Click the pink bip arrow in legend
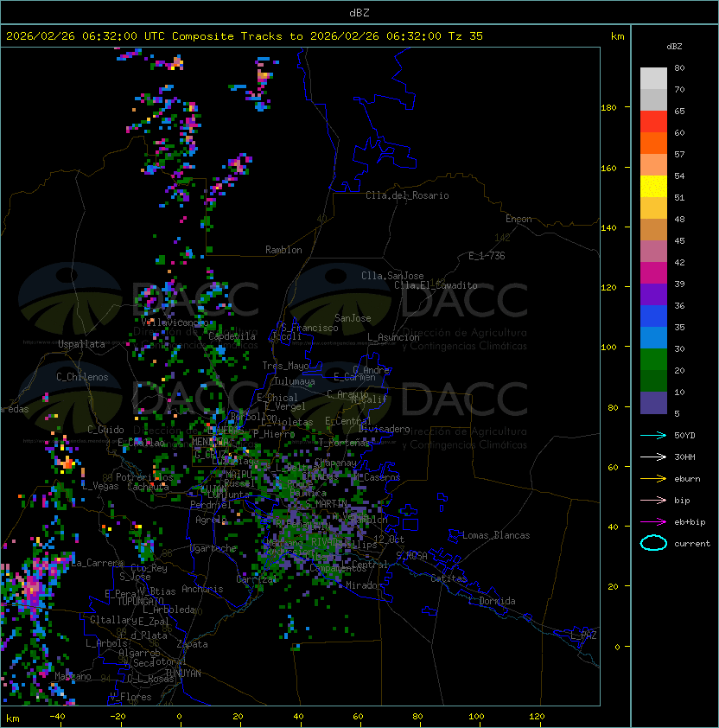719x728 pixels. tap(653, 500)
